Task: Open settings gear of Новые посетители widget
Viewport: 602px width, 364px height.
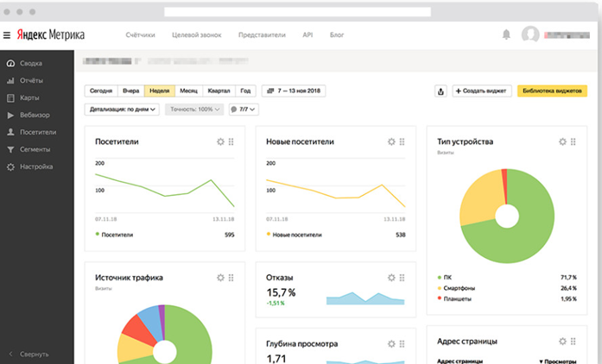Action: [x=391, y=142]
